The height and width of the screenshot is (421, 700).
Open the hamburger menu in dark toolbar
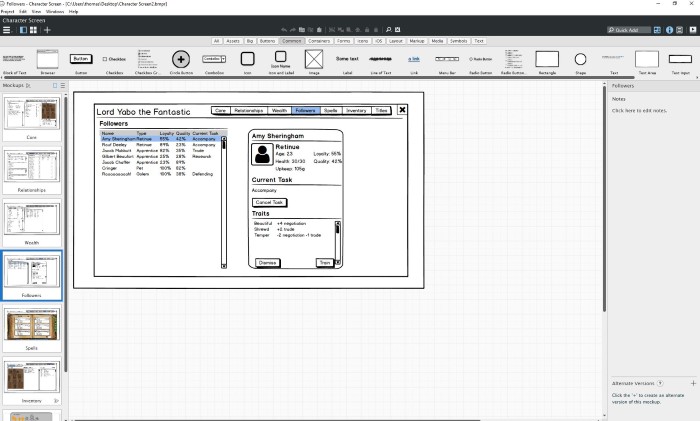6,30
